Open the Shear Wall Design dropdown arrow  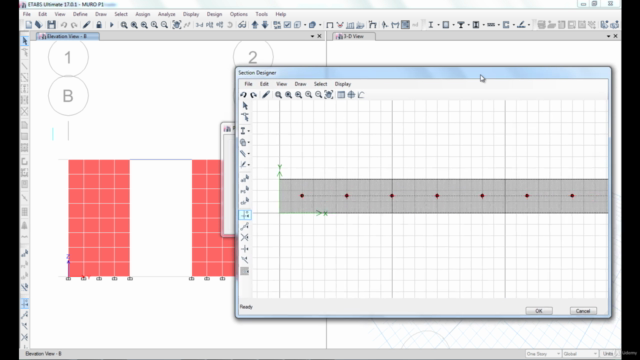tap(513, 25)
